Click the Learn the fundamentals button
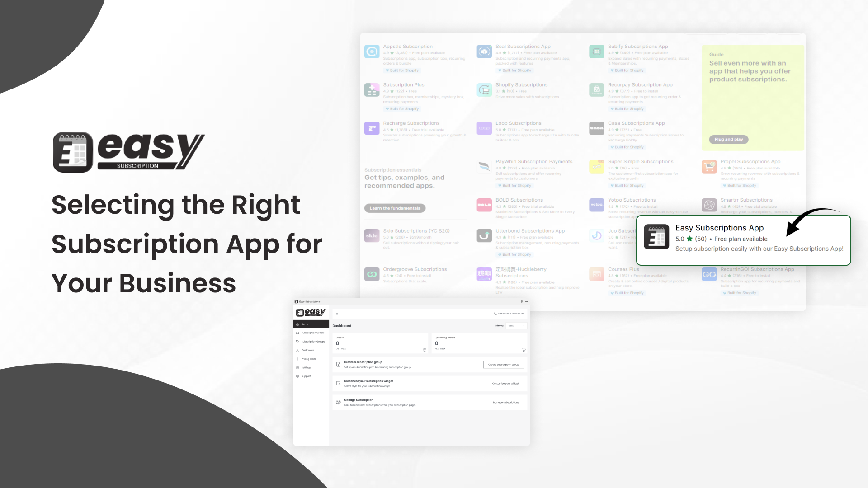Image resolution: width=868 pixels, height=488 pixels. click(395, 208)
